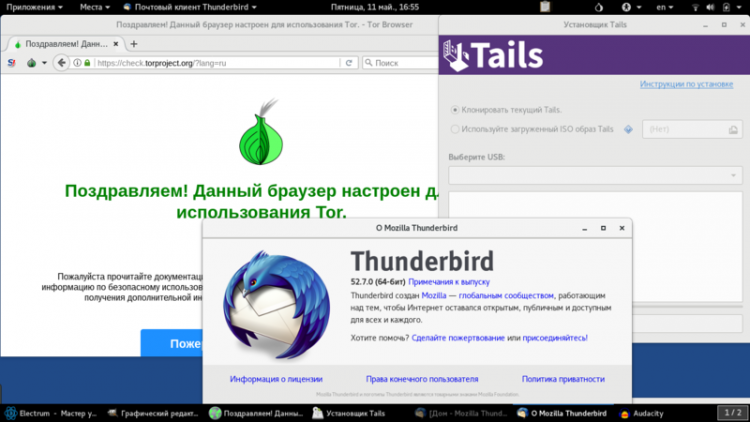Click the Tor onion logo on page
750x422 pixels.
click(x=261, y=132)
